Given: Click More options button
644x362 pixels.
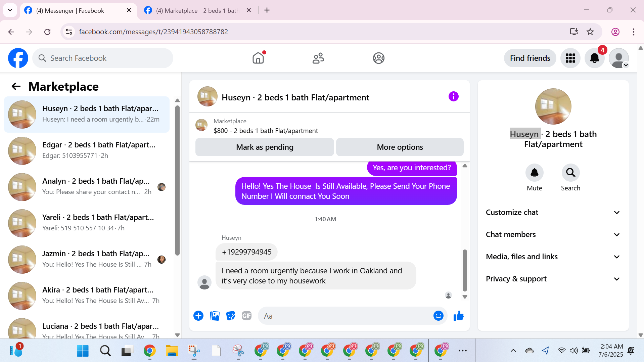Looking at the screenshot, I should (x=400, y=147).
